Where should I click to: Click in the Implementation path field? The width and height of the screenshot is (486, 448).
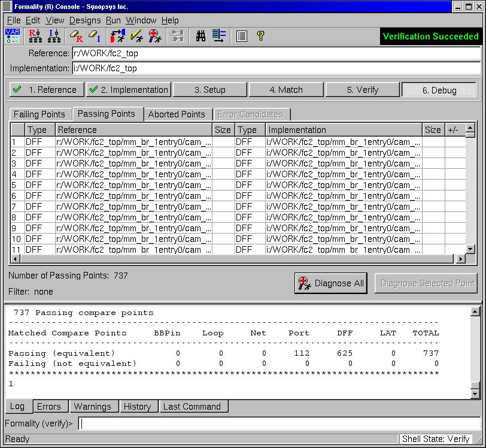(277, 68)
